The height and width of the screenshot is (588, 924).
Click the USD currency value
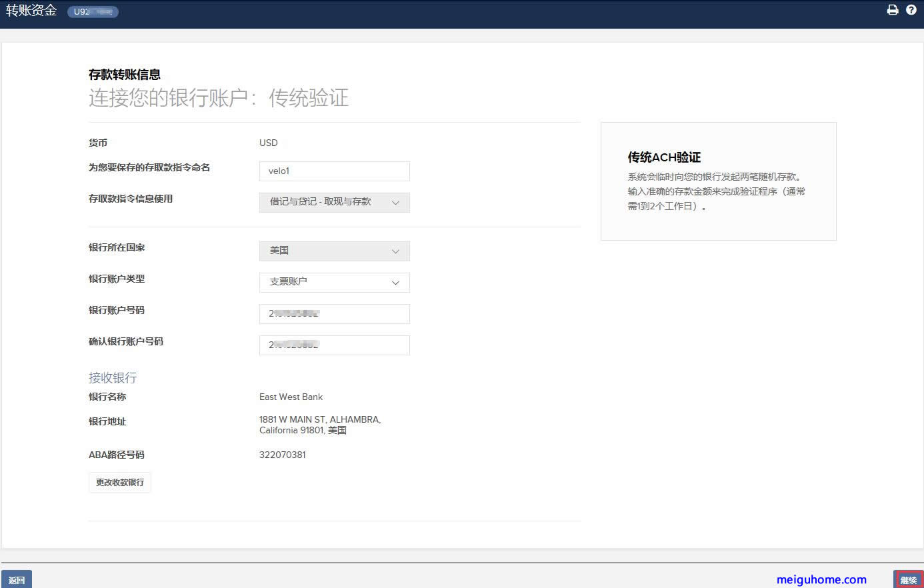269,143
